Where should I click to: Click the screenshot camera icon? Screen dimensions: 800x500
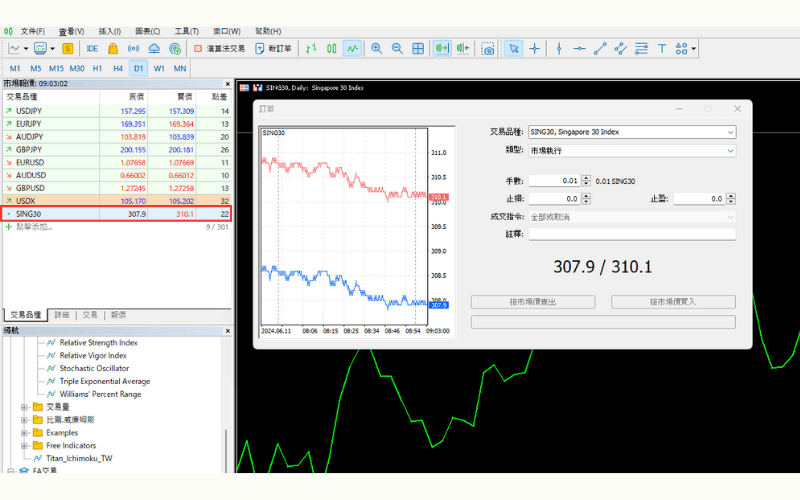pos(488,48)
